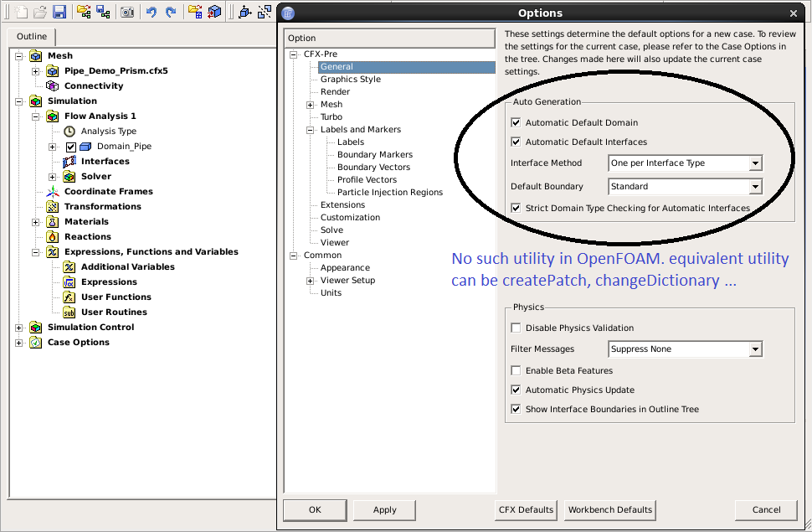Click the User Functions fx icon

(69, 297)
